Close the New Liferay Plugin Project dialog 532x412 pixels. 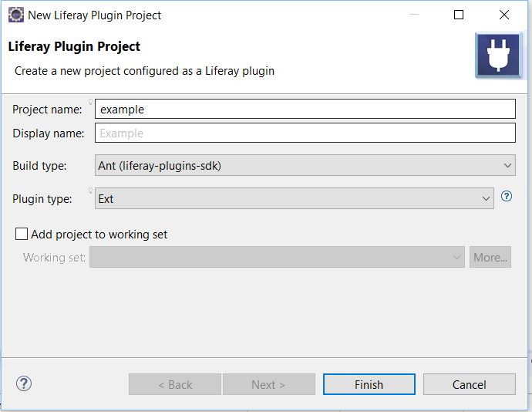pyautogui.click(x=504, y=15)
